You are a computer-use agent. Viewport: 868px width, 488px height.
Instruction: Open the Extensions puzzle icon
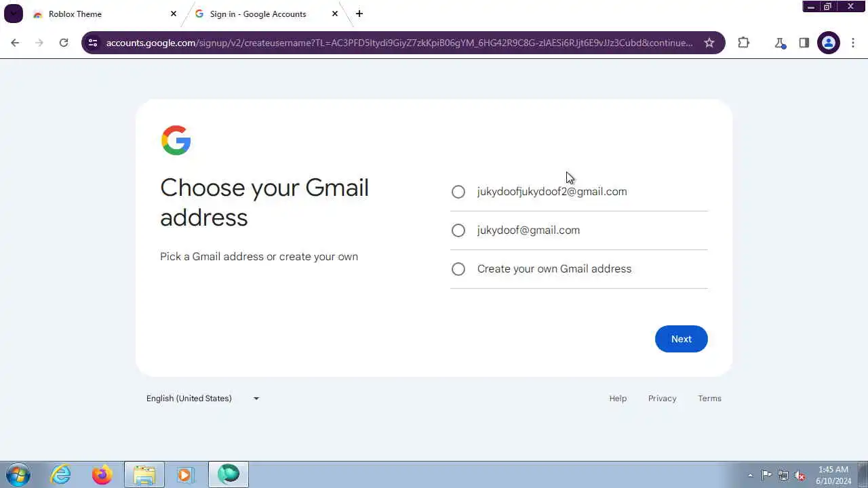(744, 43)
